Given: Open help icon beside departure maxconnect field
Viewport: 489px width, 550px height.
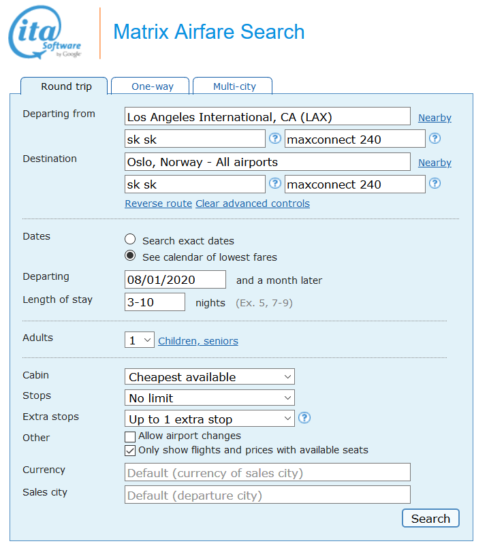Looking at the screenshot, I should click(435, 139).
